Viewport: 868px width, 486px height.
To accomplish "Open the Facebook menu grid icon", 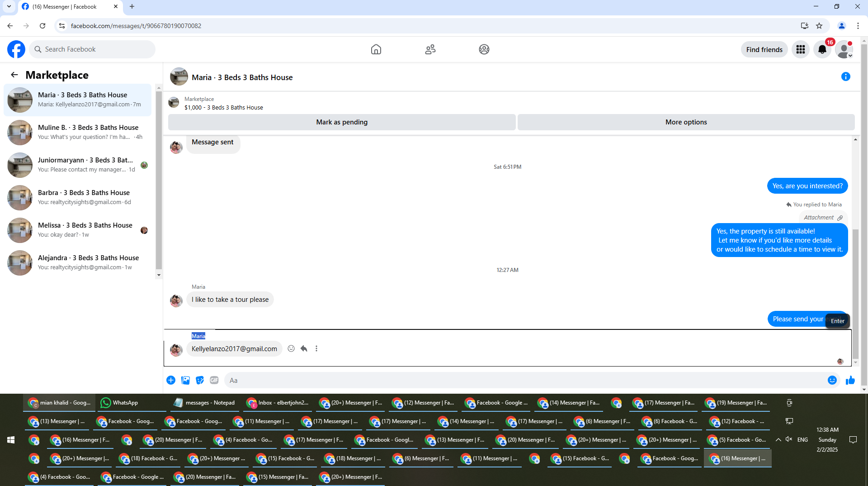I will pyautogui.click(x=800, y=49).
